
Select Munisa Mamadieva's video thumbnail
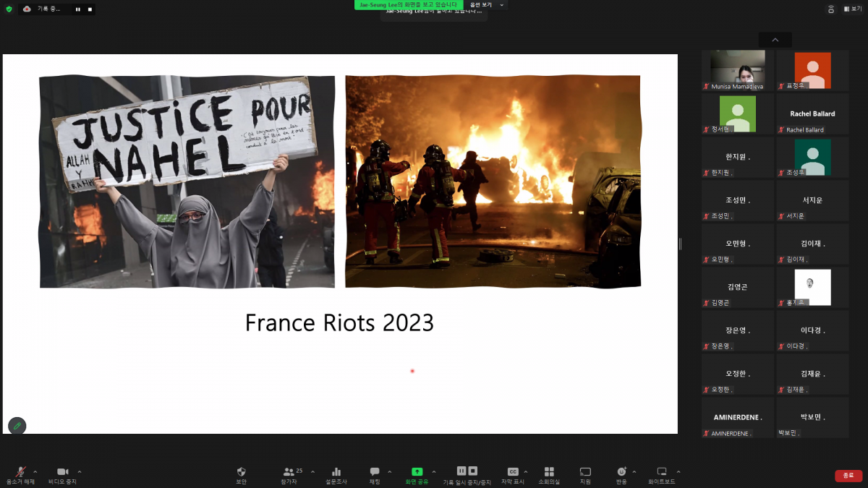pos(737,71)
